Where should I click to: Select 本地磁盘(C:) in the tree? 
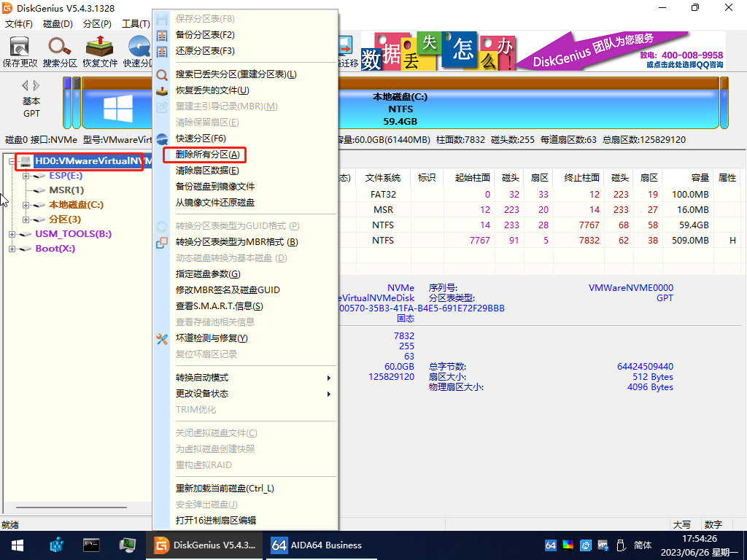76,205
